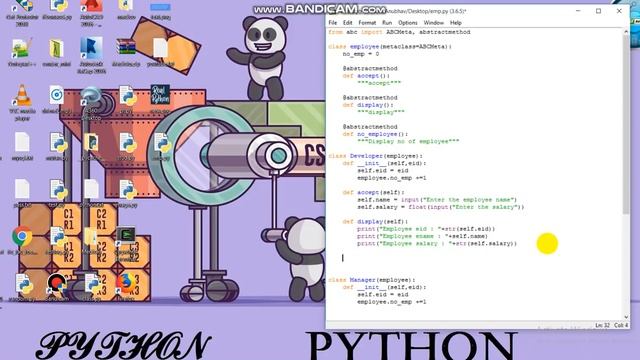Image resolution: width=640 pixels, height=360 pixels.
Task: Close the IDLE emp.py window
Action: coord(619,11)
